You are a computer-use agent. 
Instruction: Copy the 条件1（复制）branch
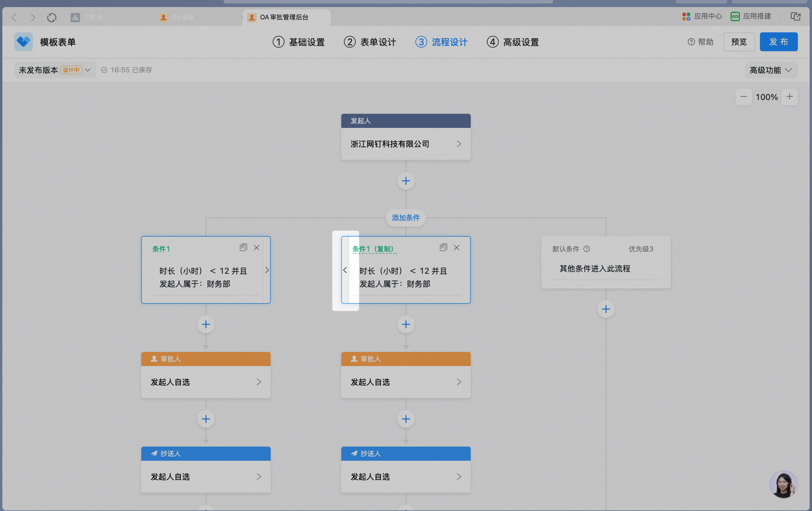point(443,247)
